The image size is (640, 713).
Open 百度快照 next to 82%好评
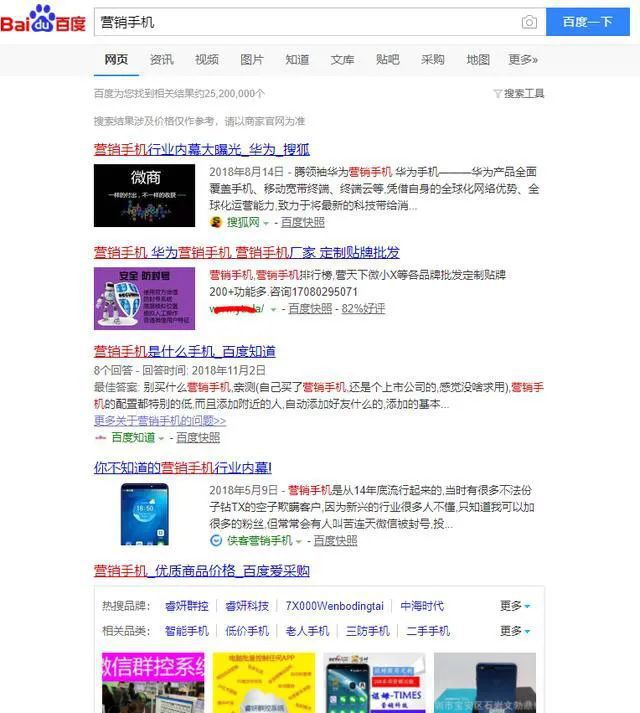click(x=310, y=309)
